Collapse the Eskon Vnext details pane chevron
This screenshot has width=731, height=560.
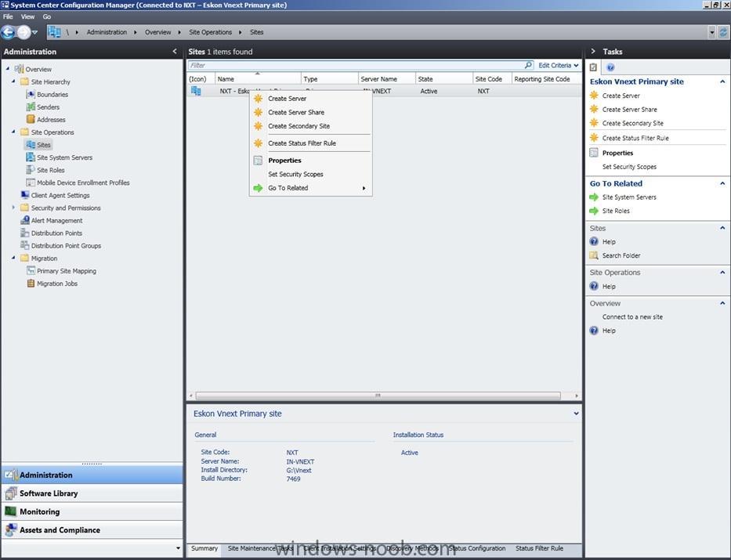point(576,414)
